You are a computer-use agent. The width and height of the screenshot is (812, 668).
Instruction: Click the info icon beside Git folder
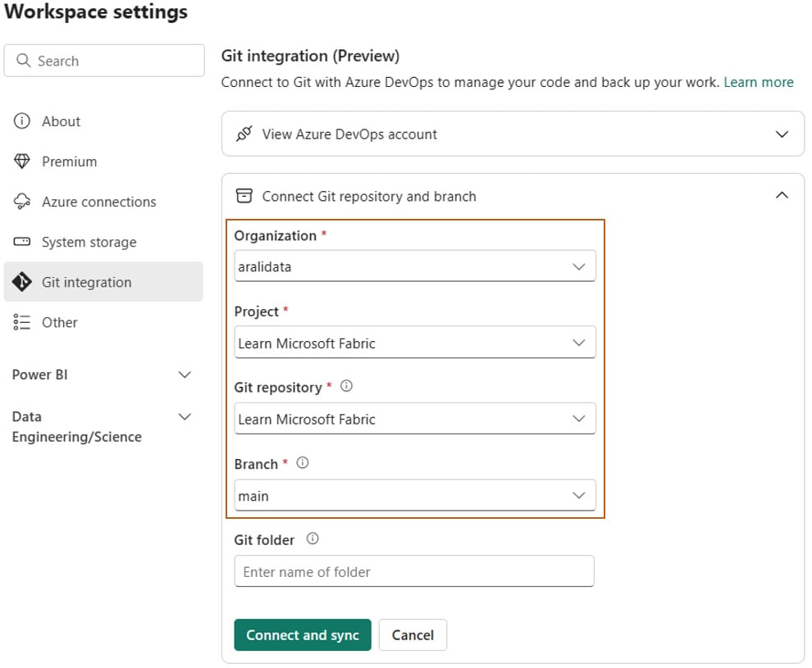[312, 538]
